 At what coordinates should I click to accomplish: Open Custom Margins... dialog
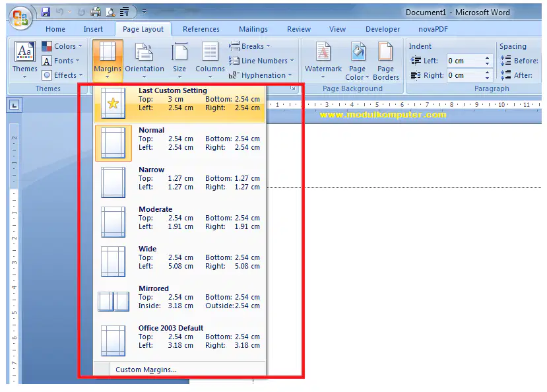coord(179,370)
